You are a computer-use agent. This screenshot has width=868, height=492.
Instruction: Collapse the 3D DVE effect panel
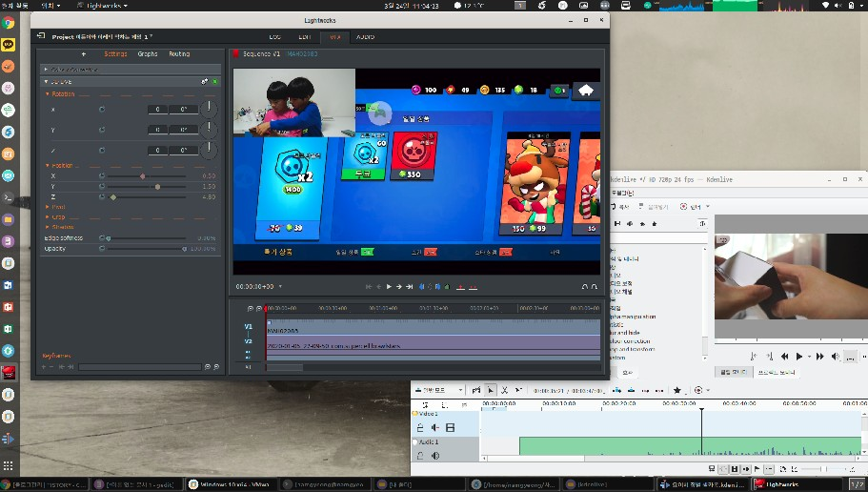(x=46, y=81)
